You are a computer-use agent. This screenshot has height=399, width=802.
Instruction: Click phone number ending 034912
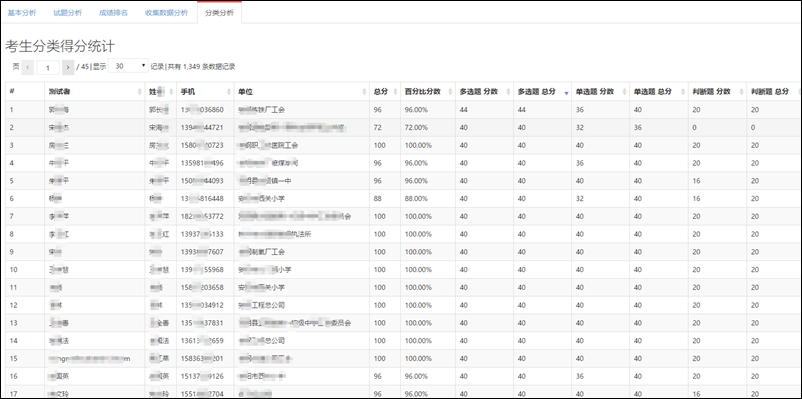202,305
